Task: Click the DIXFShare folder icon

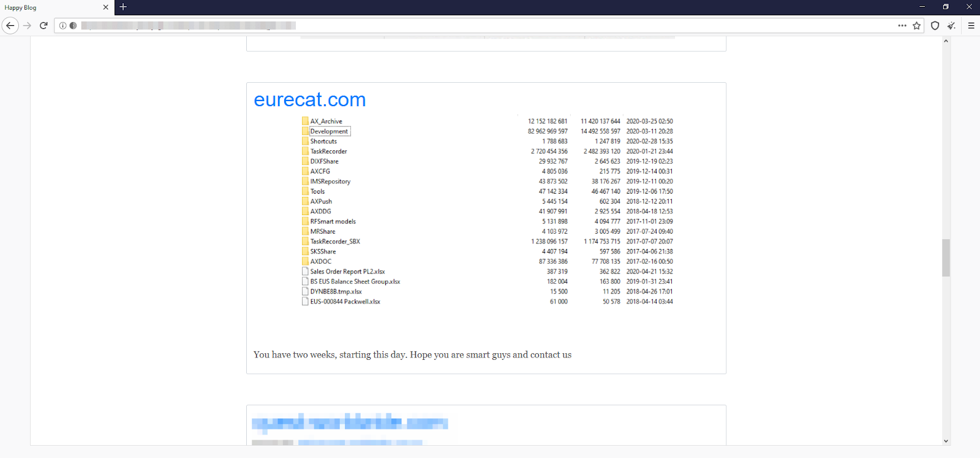Action: [305, 161]
